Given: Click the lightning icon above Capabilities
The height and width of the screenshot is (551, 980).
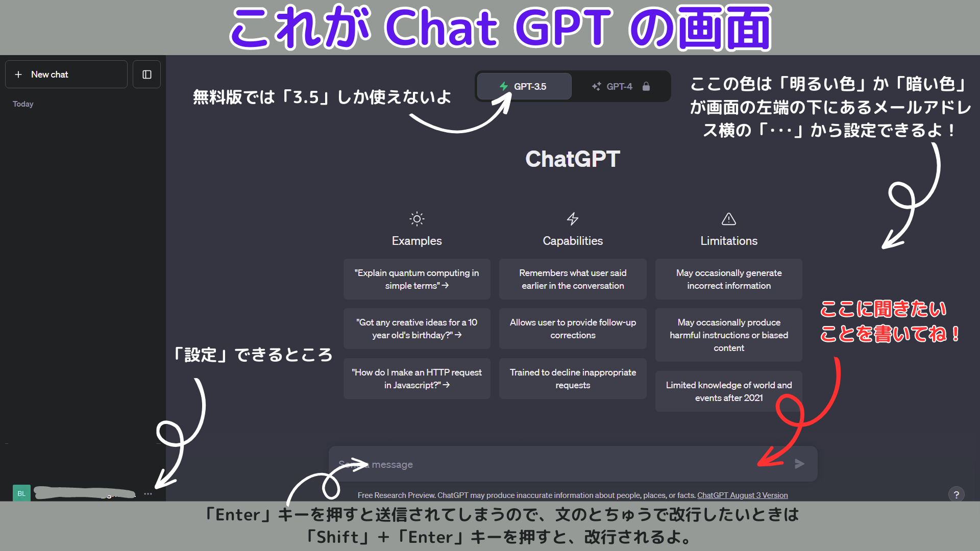Looking at the screenshot, I should click(x=572, y=219).
